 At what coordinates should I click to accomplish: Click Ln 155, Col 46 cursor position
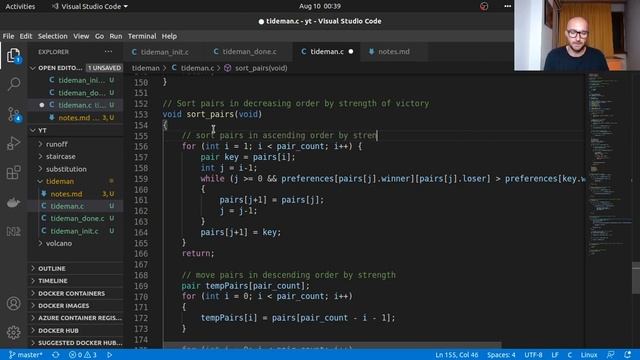[456, 355]
